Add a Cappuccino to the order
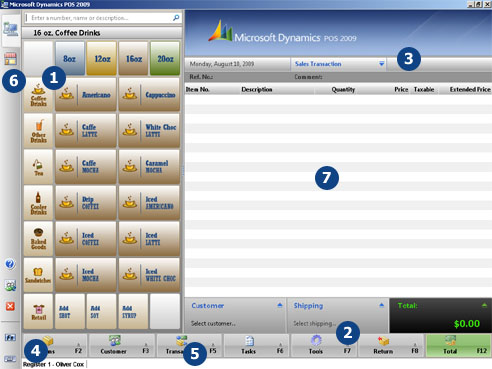 coord(149,95)
